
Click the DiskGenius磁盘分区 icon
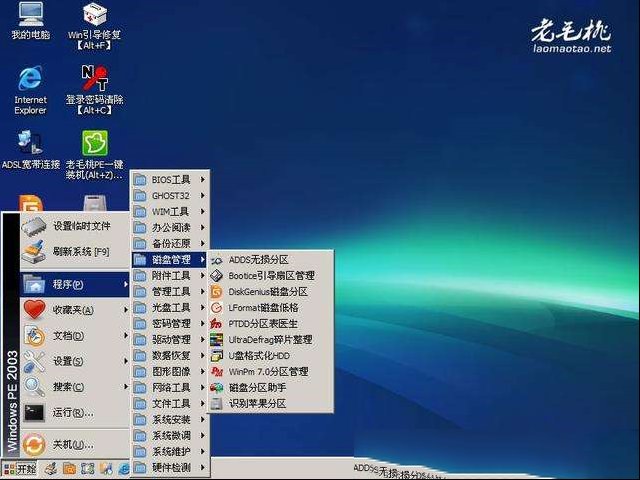coord(216,292)
